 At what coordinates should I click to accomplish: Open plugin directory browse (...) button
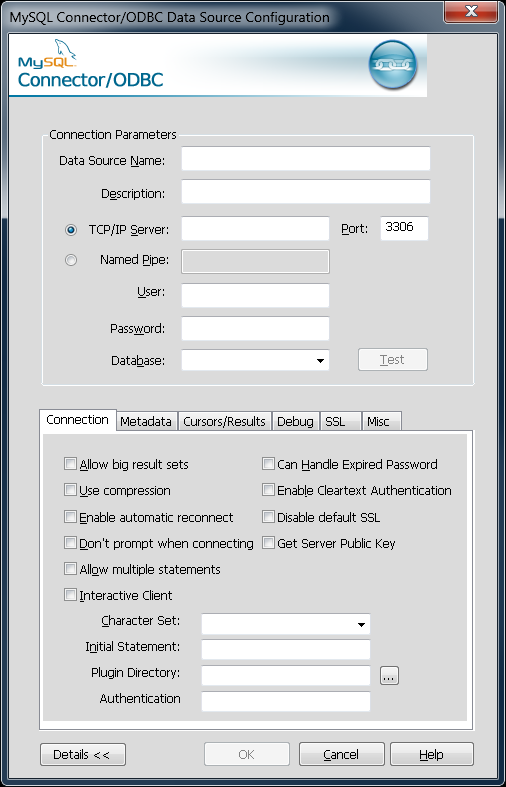[389, 676]
